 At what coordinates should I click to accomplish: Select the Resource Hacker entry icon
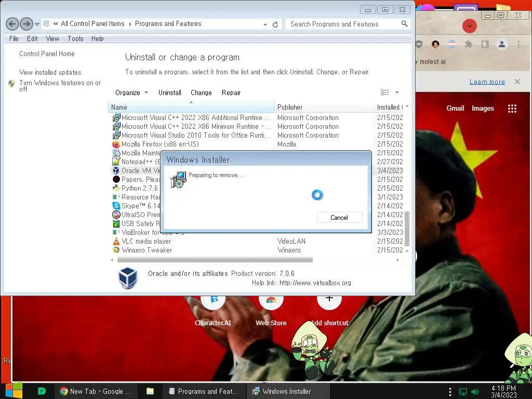coord(116,197)
